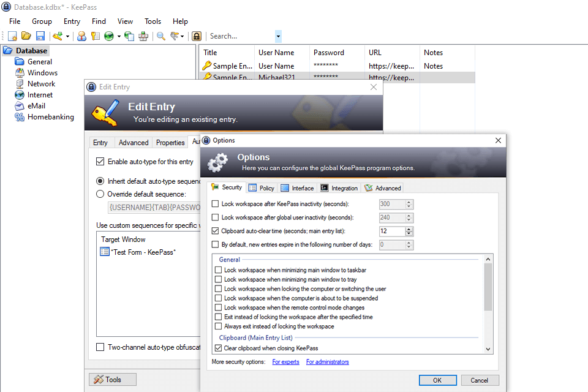Viewport: 588px width, 392px height.
Task: Click the Perform Auto-Type toolbar icon
Action: [143, 36]
